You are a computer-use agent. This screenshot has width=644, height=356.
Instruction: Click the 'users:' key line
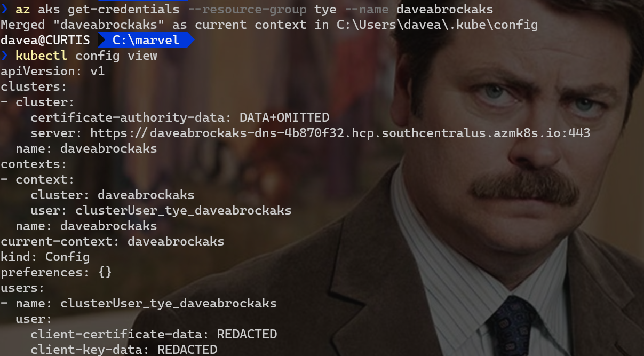coord(22,288)
